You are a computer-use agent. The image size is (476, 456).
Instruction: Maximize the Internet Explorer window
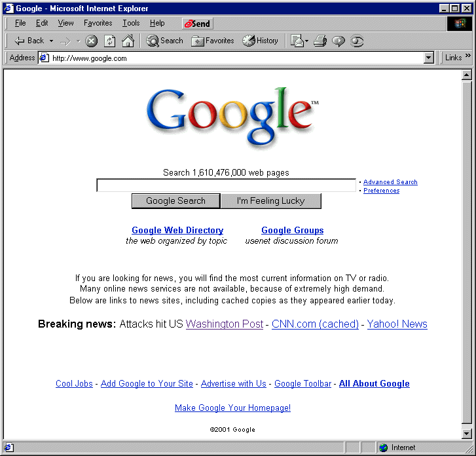point(455,9)
